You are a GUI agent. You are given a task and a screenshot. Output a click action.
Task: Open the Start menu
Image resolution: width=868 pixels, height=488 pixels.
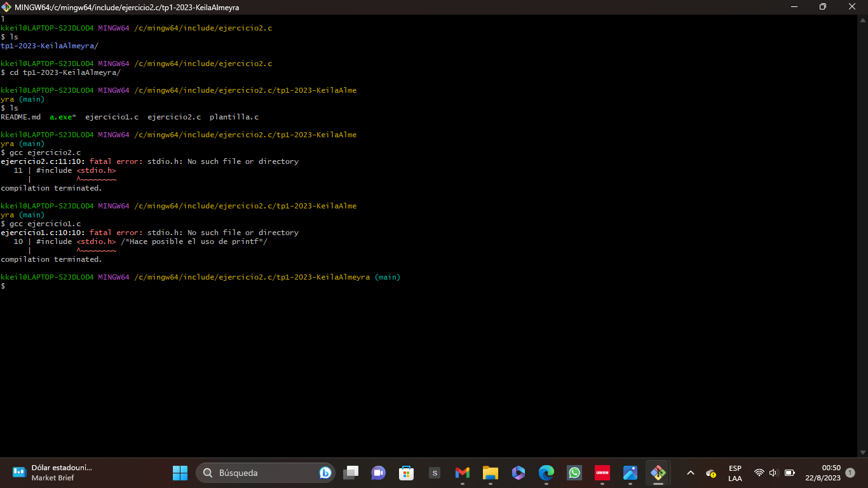point(180,473)
